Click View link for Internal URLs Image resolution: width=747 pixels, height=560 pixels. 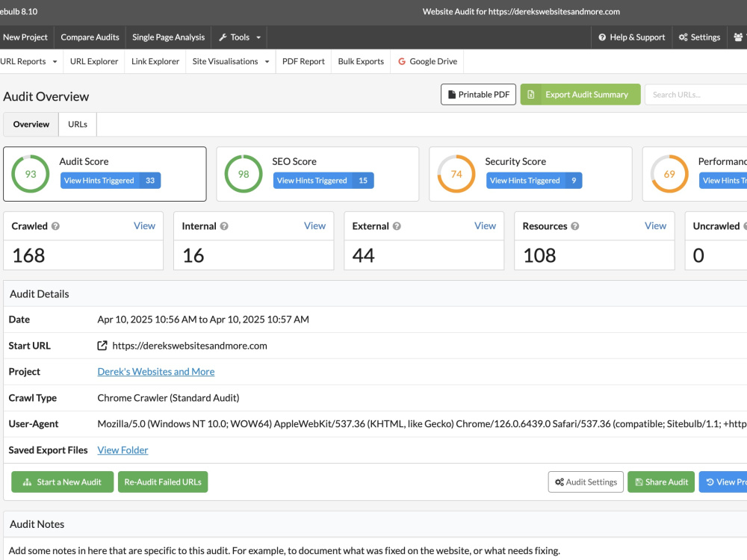click(x=315, y=225)
